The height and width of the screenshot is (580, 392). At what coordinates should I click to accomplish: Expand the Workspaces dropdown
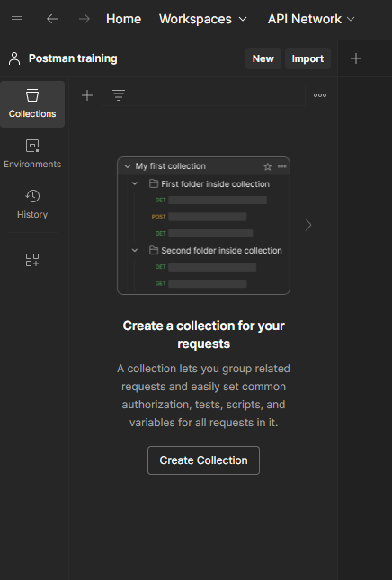click(202, 19)
